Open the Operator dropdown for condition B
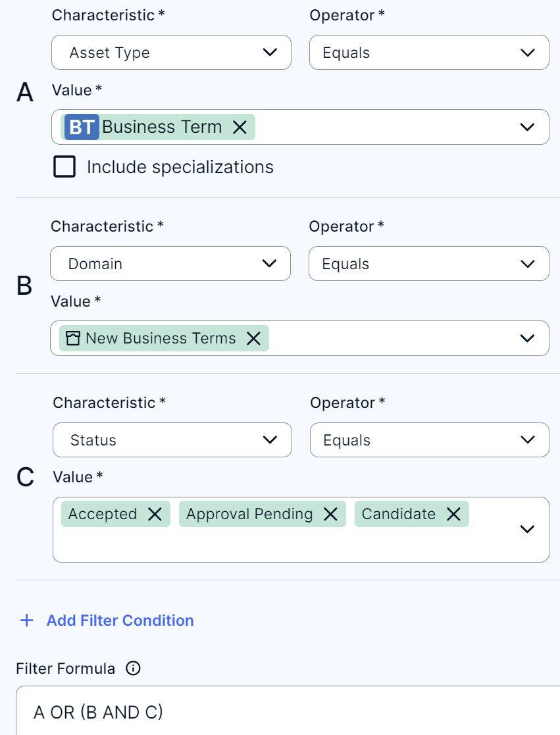 click(x=428, y=264)
